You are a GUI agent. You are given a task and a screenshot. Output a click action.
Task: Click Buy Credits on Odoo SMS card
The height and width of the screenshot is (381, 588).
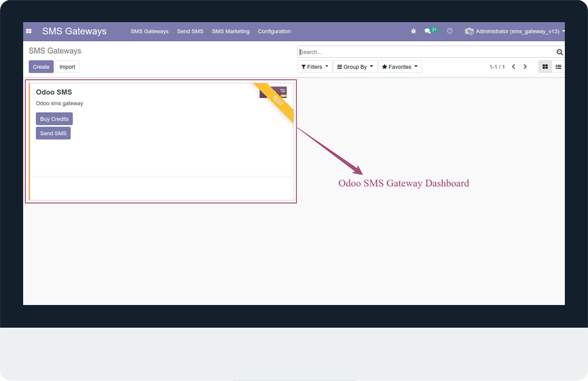54,119
